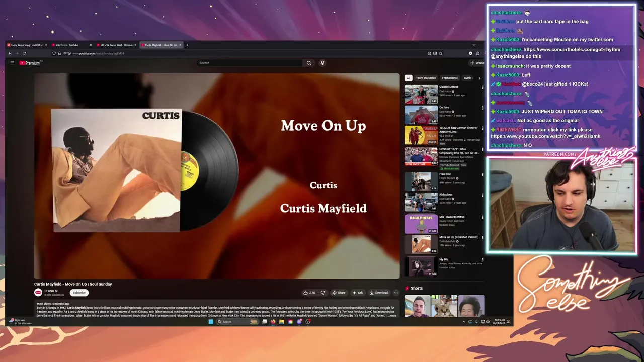Open the My Mix playlist
This screenshot has width=644, height=362.
point(421,267)
